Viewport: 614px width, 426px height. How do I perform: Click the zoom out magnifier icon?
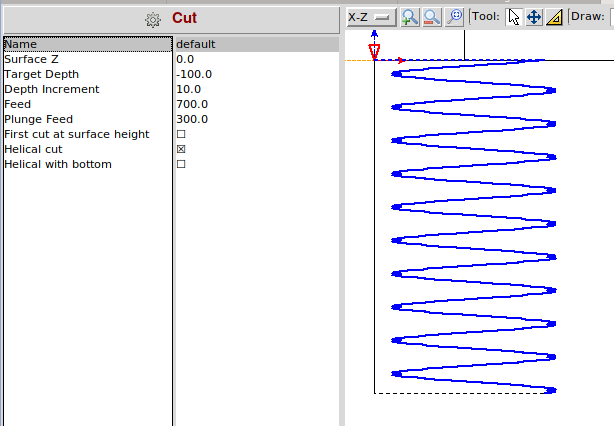click(432, 17)
